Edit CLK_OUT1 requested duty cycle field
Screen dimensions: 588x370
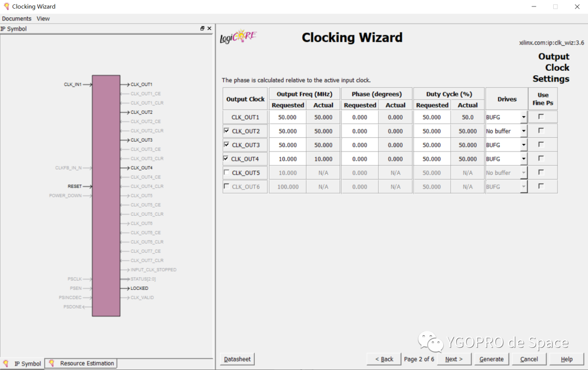432,117
